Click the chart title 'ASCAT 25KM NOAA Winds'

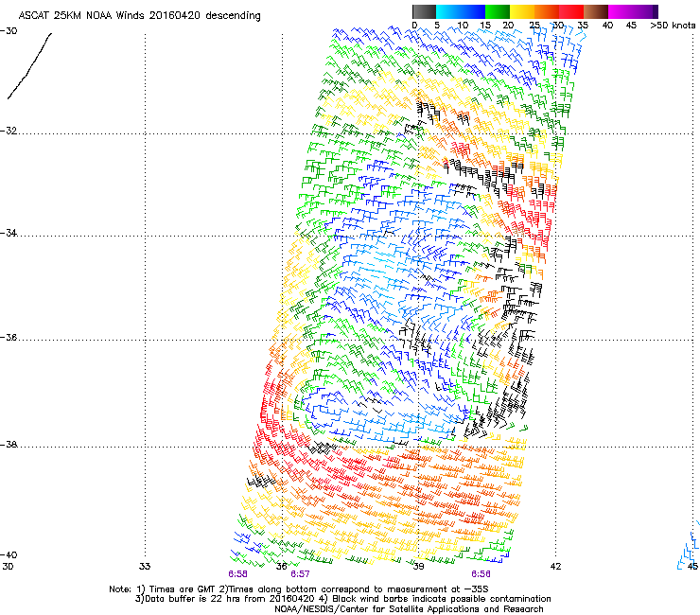82,16
